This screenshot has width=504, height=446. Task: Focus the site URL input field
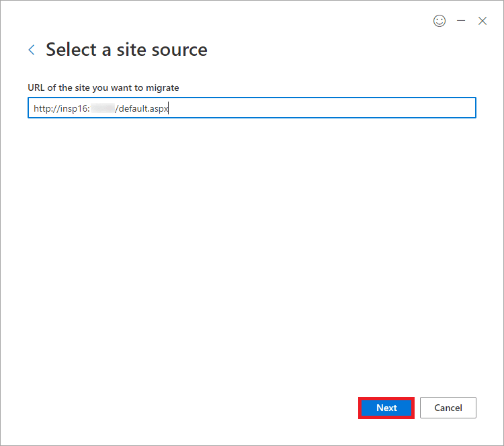click(x=252, y=108)
